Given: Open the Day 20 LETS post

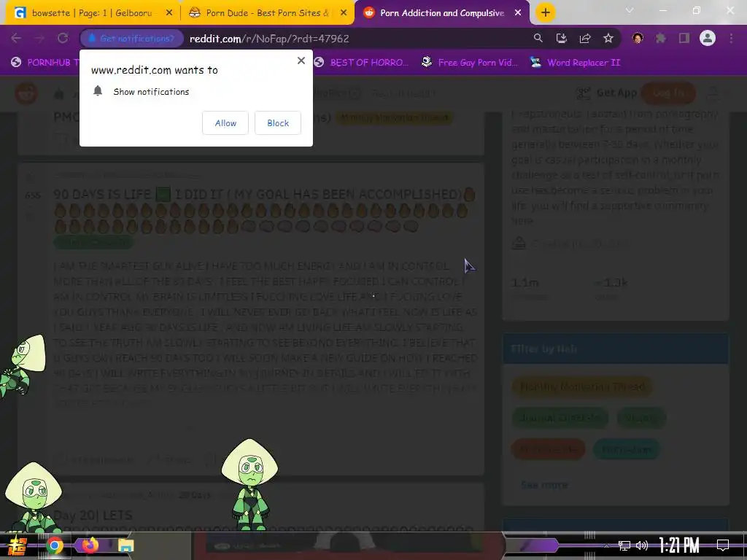Looking at the screenshot, I should pyautogui.click(x=93, y=516).
